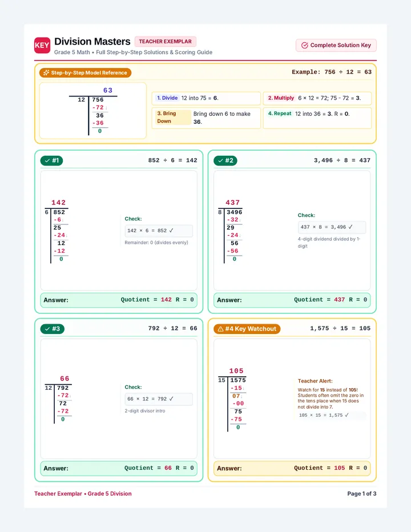Click the '1,575 ÷ 15 = 105' heading
Image resolution: width=411 pixels, height=532 pixels.
point(340,328)
